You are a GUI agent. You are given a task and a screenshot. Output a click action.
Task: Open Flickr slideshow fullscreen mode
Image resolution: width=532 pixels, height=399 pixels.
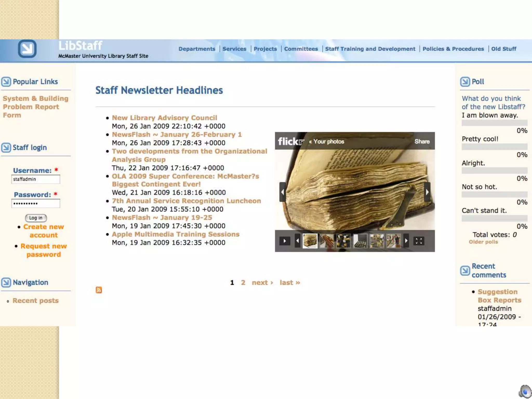tap(419, 241)
